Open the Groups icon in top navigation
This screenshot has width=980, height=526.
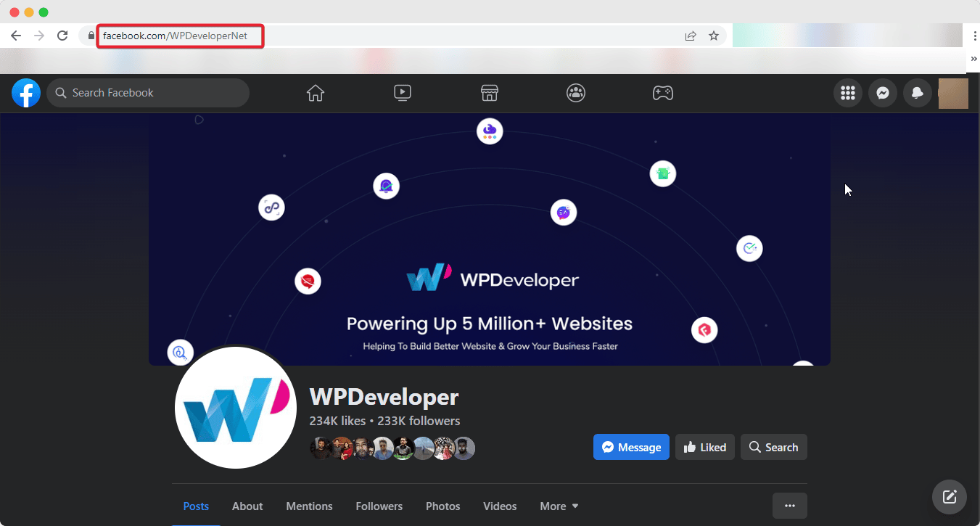point(576,93)
